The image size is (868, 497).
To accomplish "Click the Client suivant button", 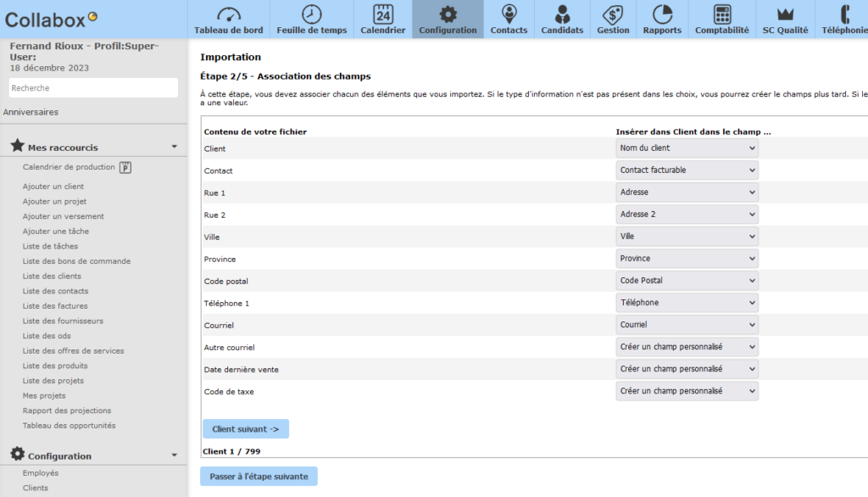I will [245, 429].
